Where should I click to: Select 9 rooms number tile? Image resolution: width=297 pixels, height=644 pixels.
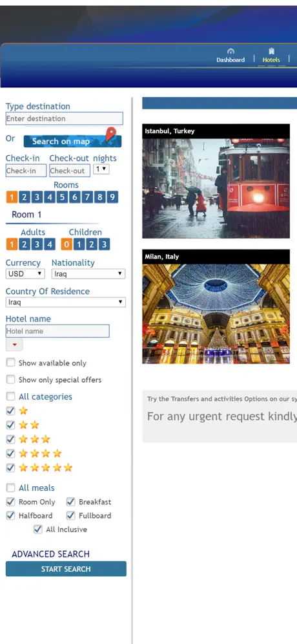pos(112,197)
